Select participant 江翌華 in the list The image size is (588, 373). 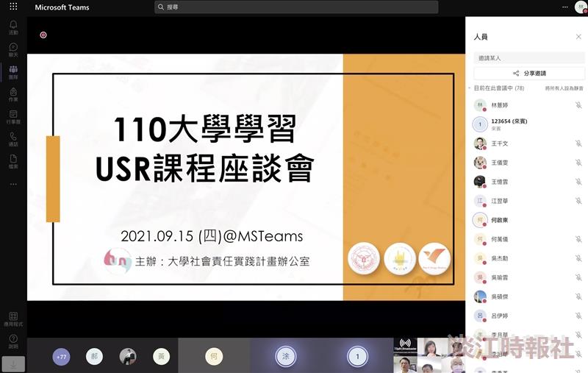point(528,201)
